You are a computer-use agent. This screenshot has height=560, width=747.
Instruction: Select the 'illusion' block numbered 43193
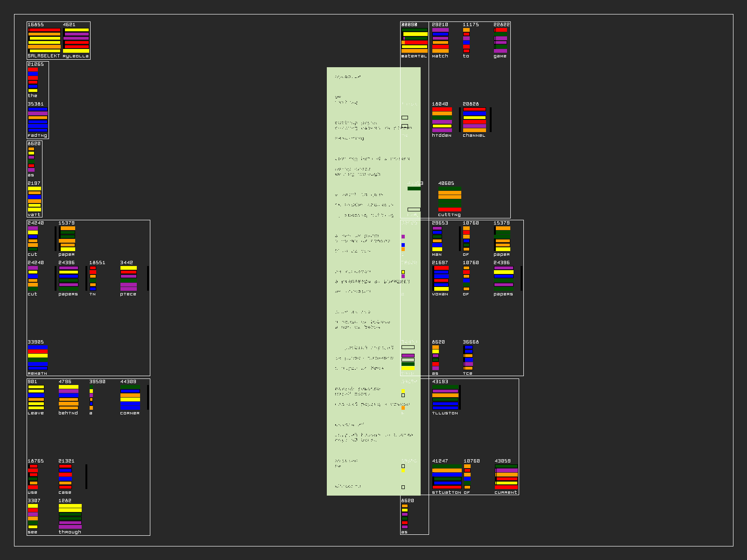coord(445,397)
